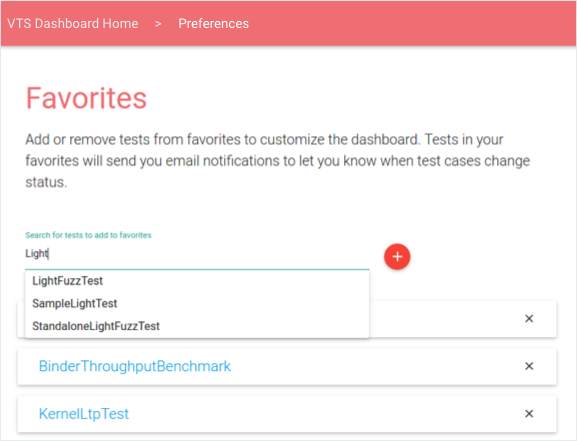Open the Preferences breadcrumb item

click(x=213, y=24)
